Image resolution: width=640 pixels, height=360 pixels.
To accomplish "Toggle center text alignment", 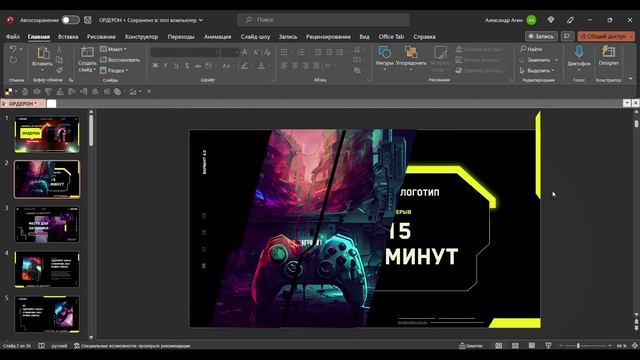I will point(295,66).
